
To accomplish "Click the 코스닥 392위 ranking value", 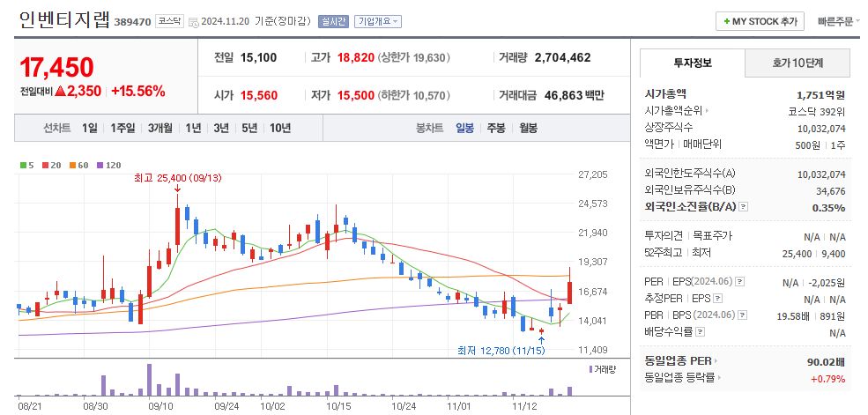I will pyautogui.click(x=817, y=111).
